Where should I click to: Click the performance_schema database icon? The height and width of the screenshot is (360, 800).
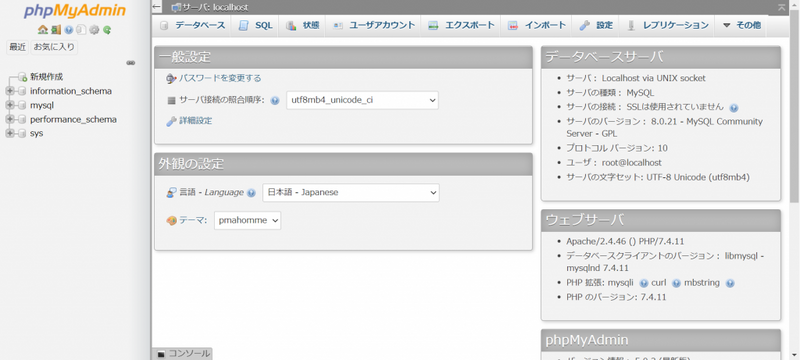tap(22, 119)
